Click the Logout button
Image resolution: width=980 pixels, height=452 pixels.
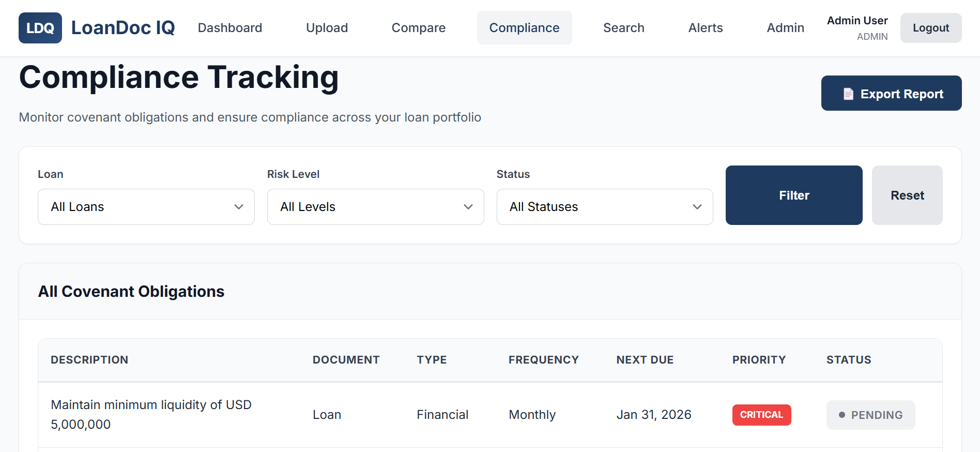tap(931, 28)
